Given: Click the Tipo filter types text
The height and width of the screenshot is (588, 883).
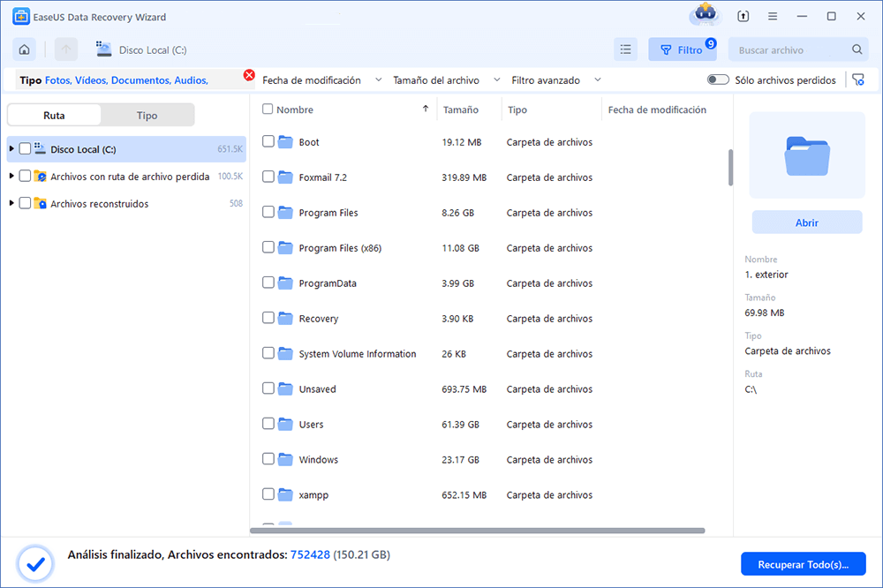Looking at the screenshot, I should tap(126, 80).
